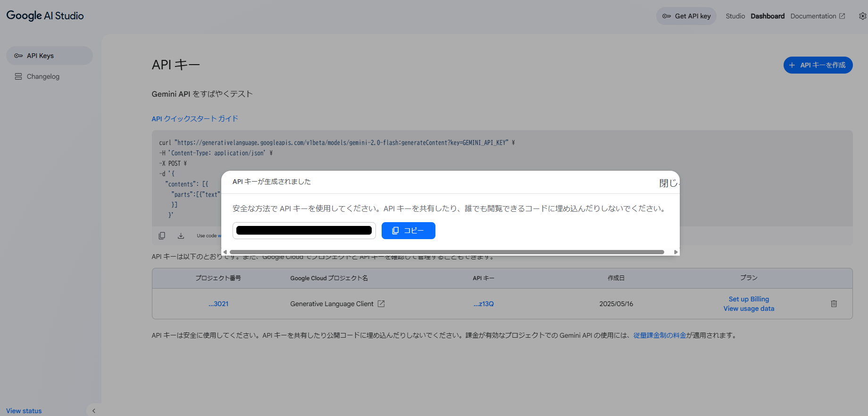Image resolution: width=868 pixels, height=416 pixels.
Task: Copy the curl code snippet icon
Action: coord(162,235)
